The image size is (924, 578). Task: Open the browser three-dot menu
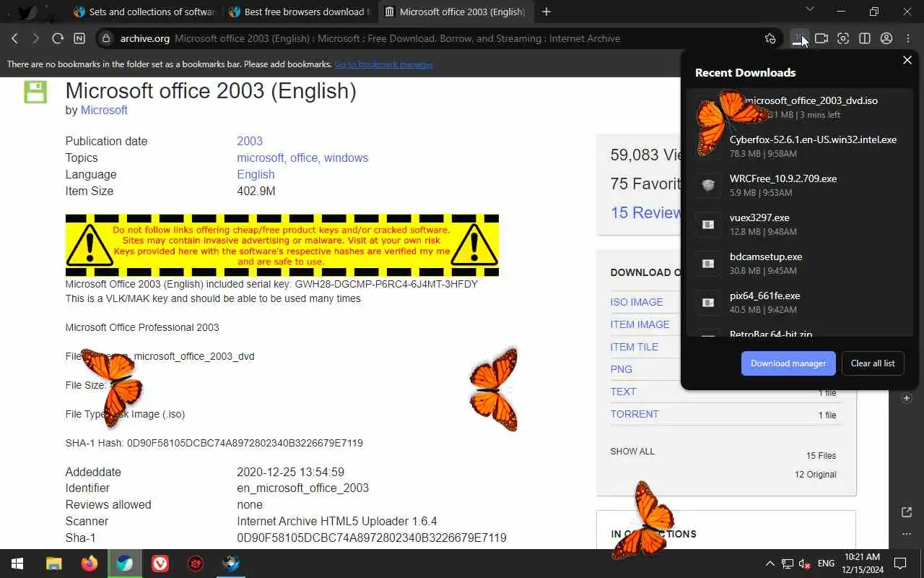(908, 38)
